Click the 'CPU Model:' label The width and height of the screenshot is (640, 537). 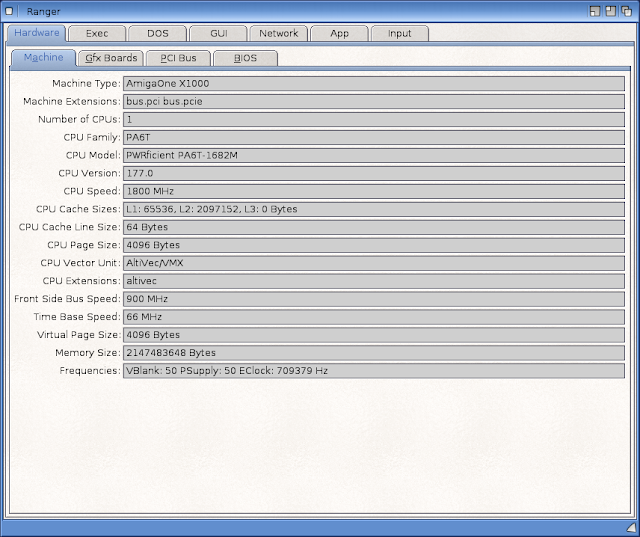tap(93, 155)
